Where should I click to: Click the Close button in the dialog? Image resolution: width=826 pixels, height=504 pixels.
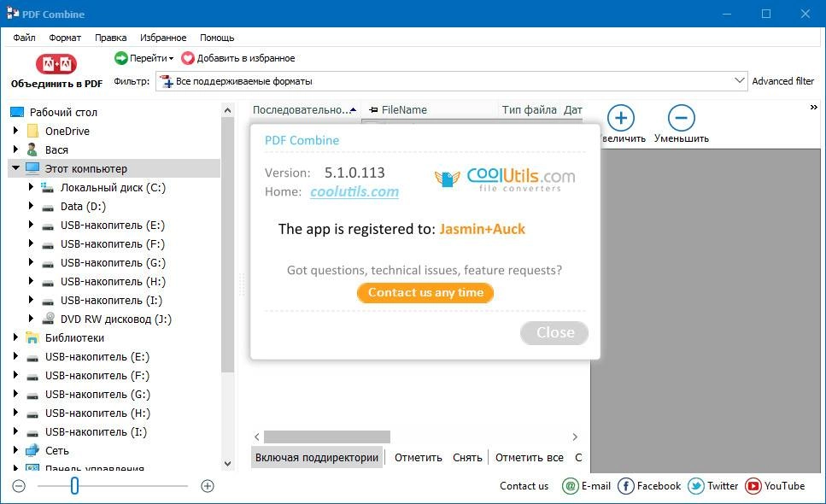point(554,333)
